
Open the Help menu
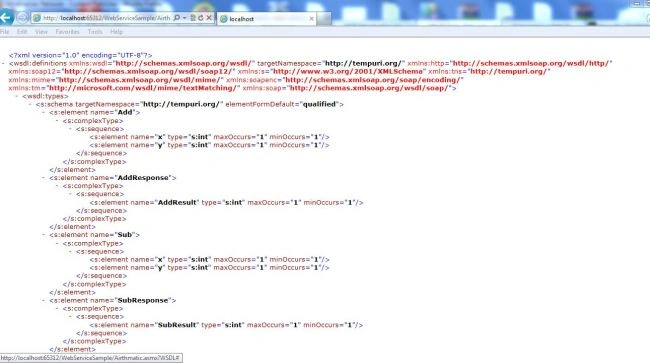pos(116,31)
